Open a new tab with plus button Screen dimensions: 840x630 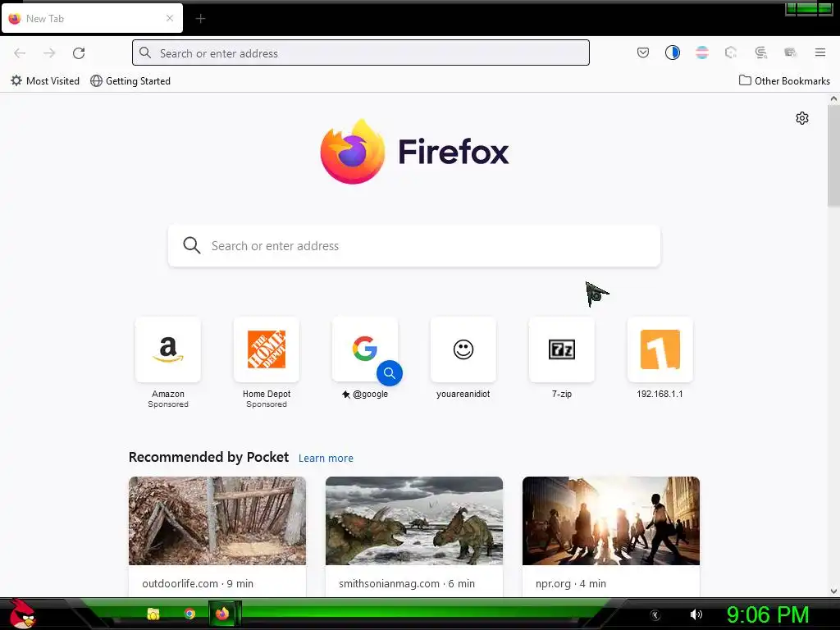click(x=200, y=19)
